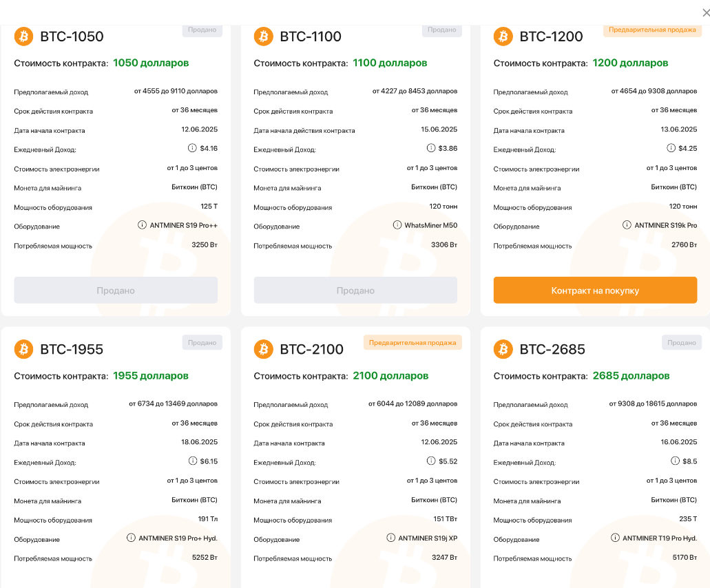The width and height of the screenshot is (710, 588).
Task: Click the Bitcoin logo of BTC-1200 contract
Action: pos(503,36)
